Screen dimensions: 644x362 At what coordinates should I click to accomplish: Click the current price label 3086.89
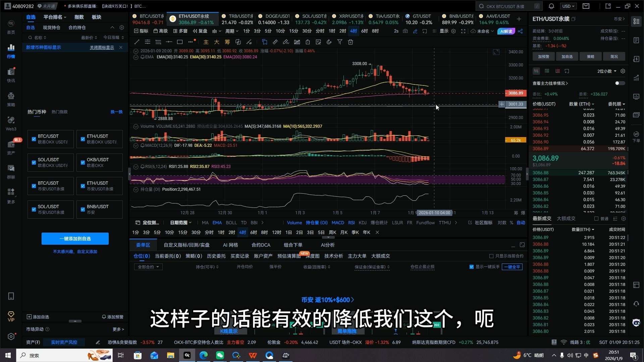(516, 93)
